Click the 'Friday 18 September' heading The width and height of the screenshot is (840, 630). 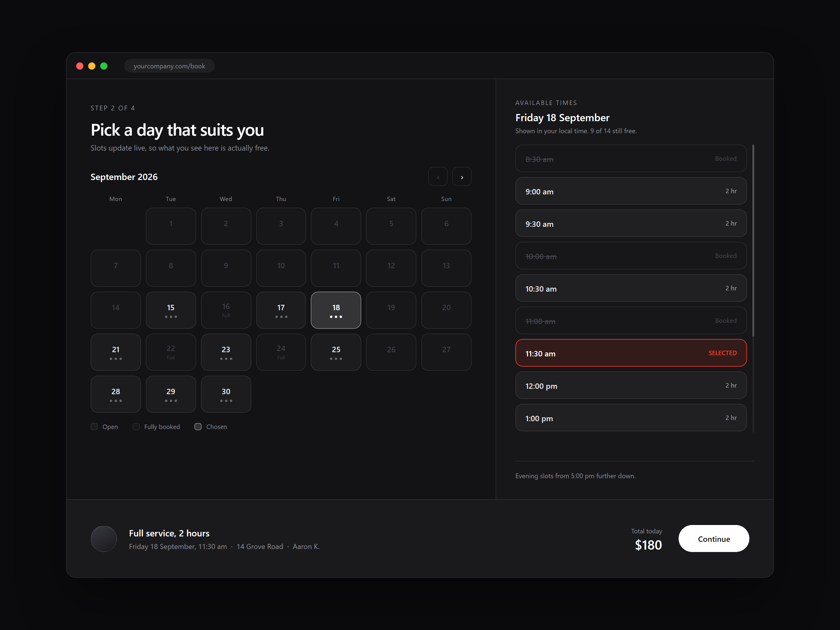pyautogui.click(x=562, y=118)
